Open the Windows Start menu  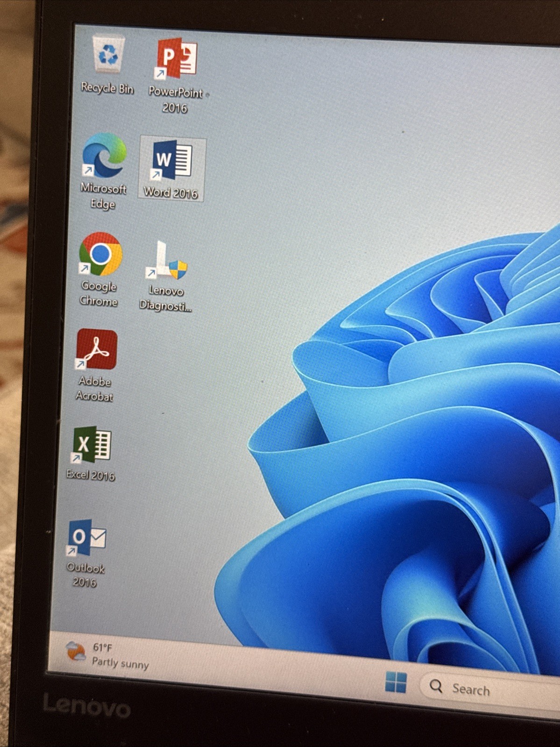(x=396, y=682)
